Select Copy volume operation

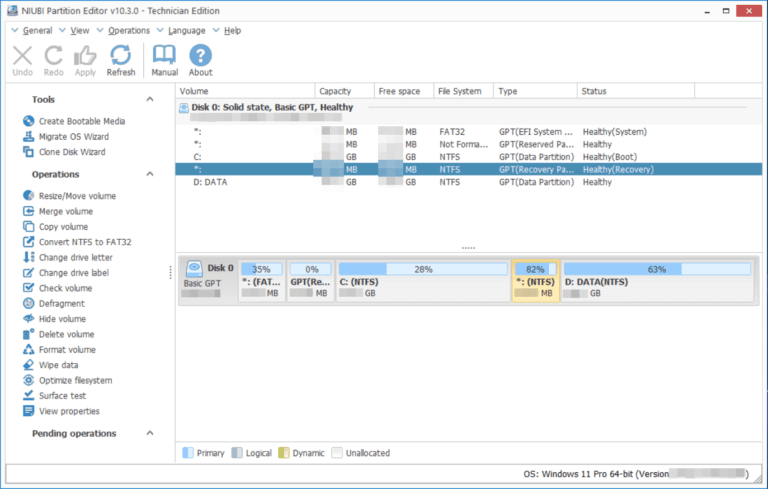pos(55,227)
